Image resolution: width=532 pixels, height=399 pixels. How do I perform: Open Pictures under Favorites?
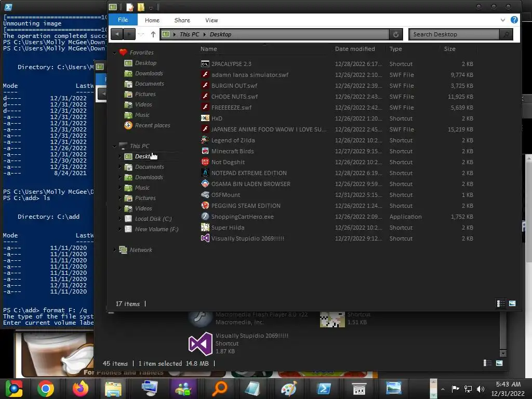point(145,94)
